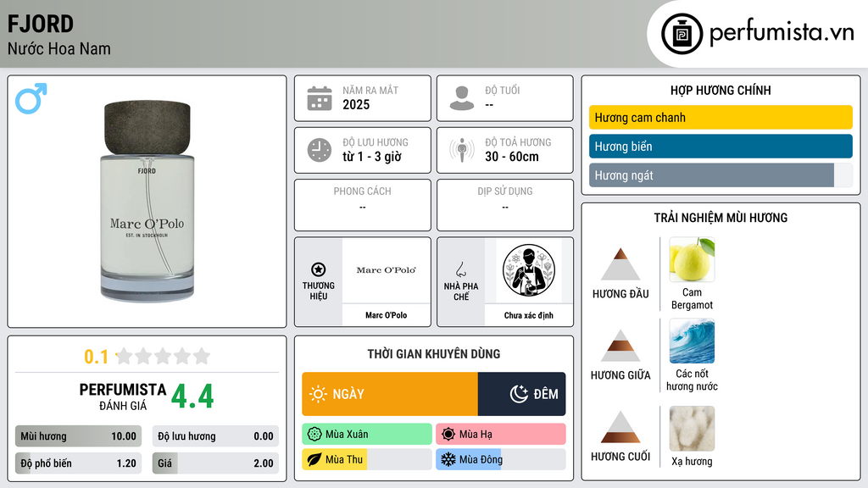Click the flower icon beside Mùa Xuân
The height and width of the screenshot is (488, 868).
point(314,435)
